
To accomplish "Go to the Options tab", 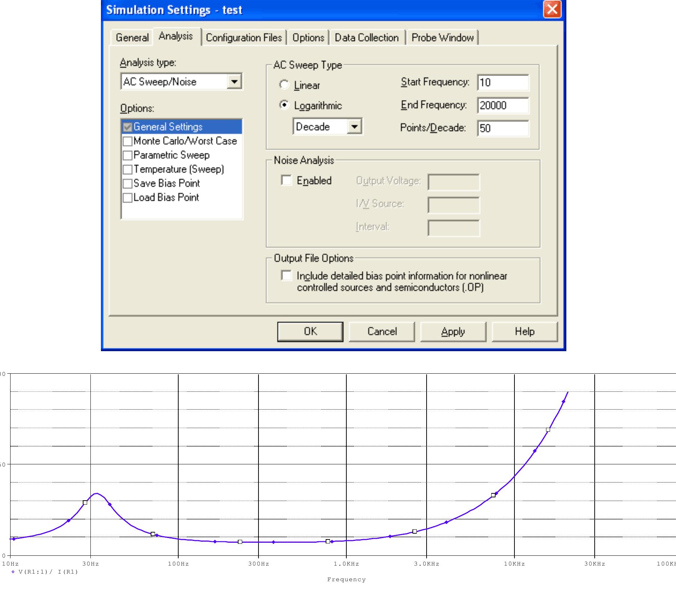I will (x=308, y=37).
